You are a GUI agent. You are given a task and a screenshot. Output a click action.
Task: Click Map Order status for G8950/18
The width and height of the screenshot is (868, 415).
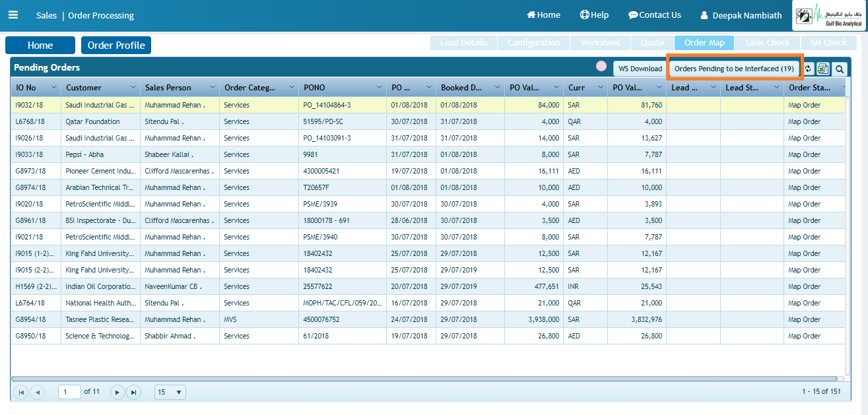pos(815,336)
